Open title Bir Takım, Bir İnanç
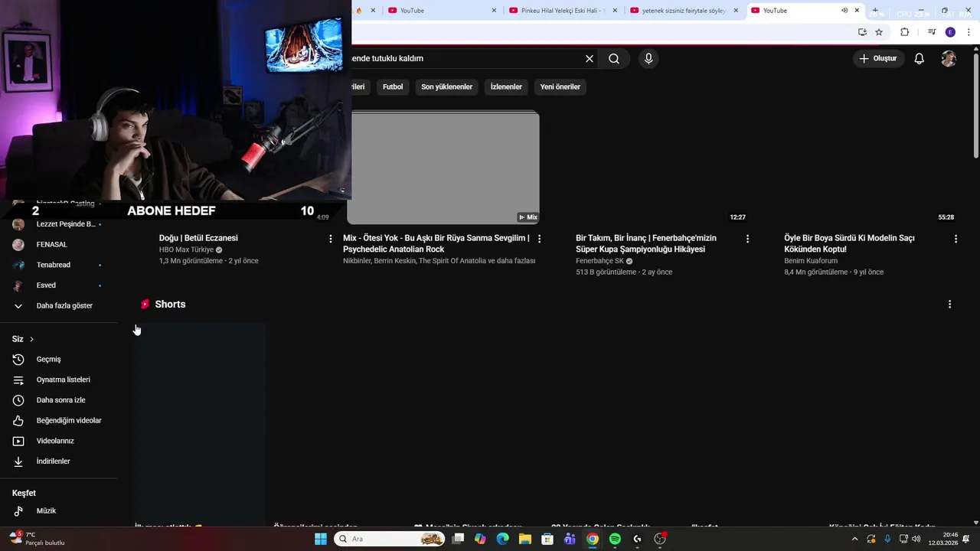This screenshot has width=980, height=551. (646, 243)
